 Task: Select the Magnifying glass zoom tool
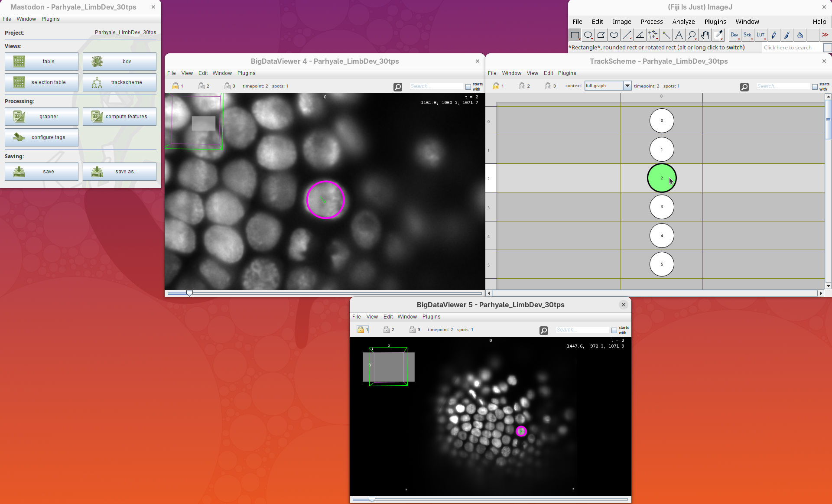(692, 35)
